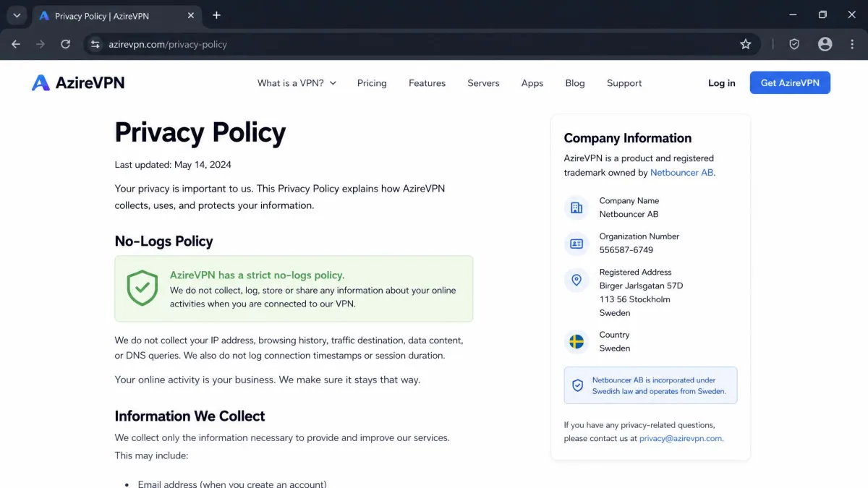
Task: Click the shield icon in Swedish law notice
Action: coord(577,385)
